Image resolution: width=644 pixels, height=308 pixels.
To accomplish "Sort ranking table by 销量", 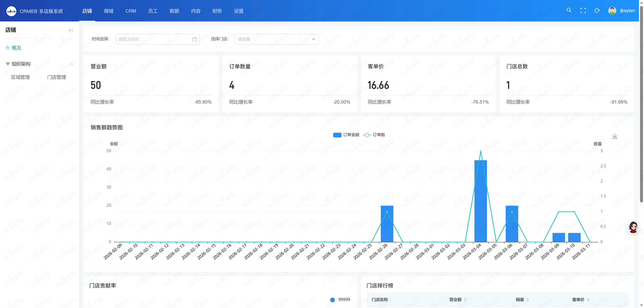I will coord(528,300).
